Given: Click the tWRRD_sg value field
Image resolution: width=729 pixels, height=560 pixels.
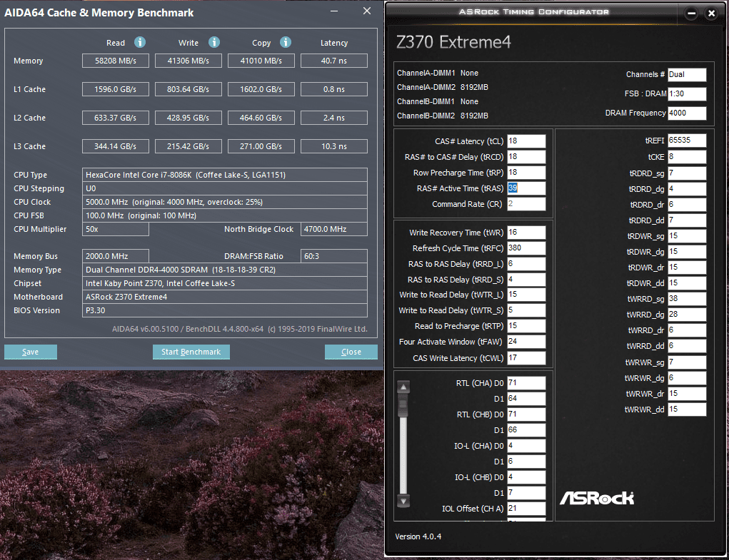Looking at the screenshot, I should [x=687, y=299].
